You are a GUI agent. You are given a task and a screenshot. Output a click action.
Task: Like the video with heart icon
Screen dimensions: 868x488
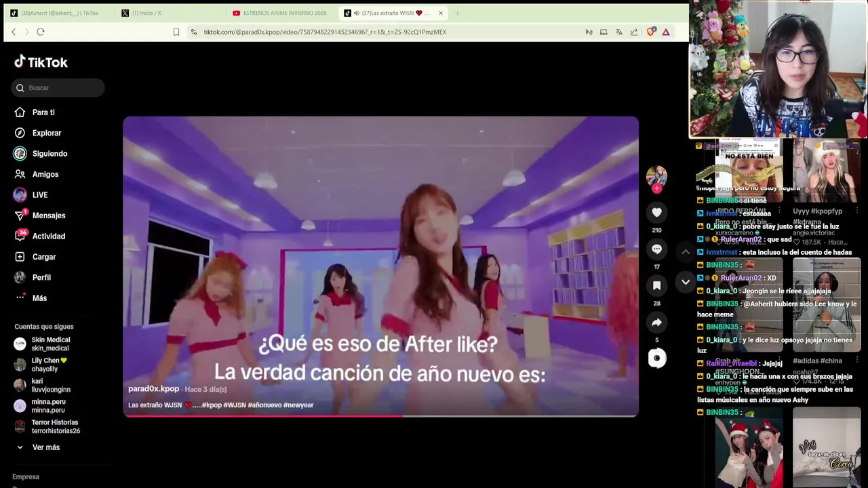click(656, 212)
